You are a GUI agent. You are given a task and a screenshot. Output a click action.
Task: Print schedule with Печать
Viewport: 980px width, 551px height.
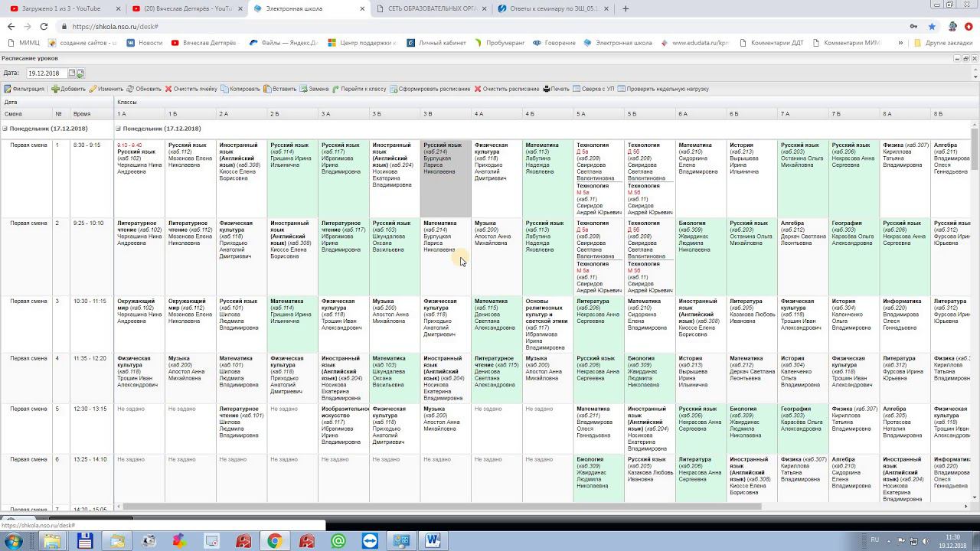(x=557, y=89)
